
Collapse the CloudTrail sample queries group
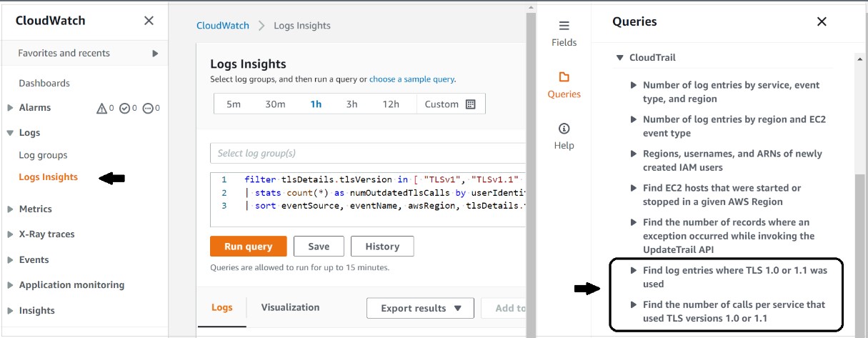pos(620,58)
